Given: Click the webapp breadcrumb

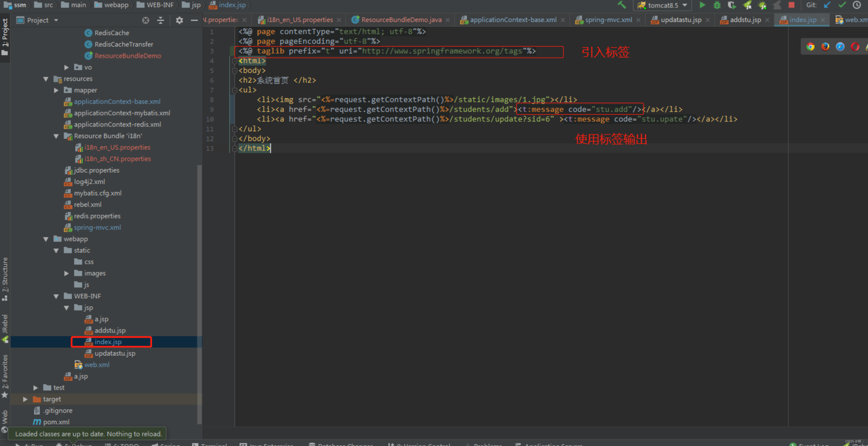Looking at the screenshot, I should click(112, 5).
